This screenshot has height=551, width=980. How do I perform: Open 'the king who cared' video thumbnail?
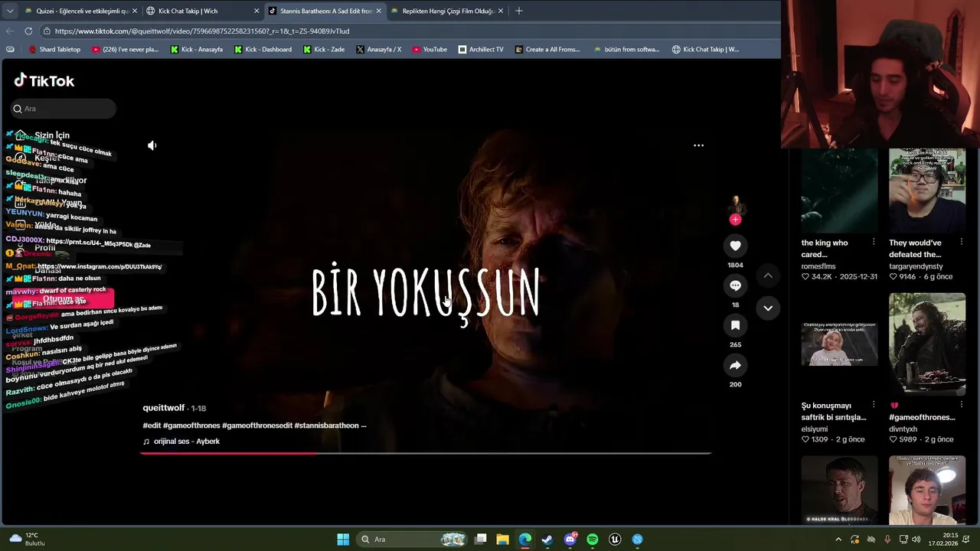pos(839,191)
